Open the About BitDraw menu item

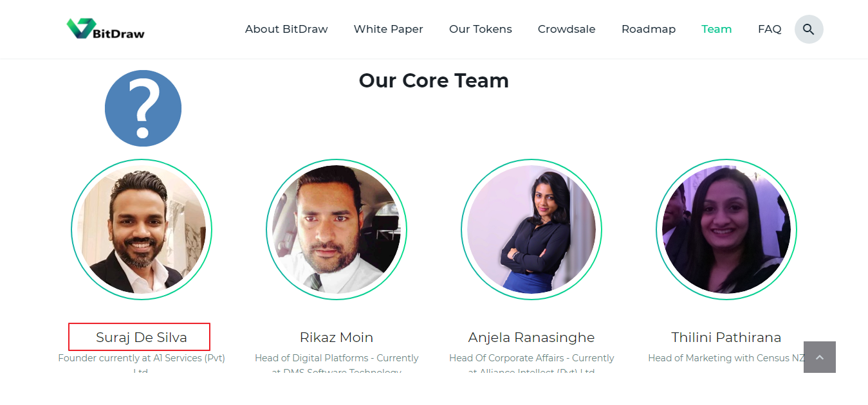[286, 29]
